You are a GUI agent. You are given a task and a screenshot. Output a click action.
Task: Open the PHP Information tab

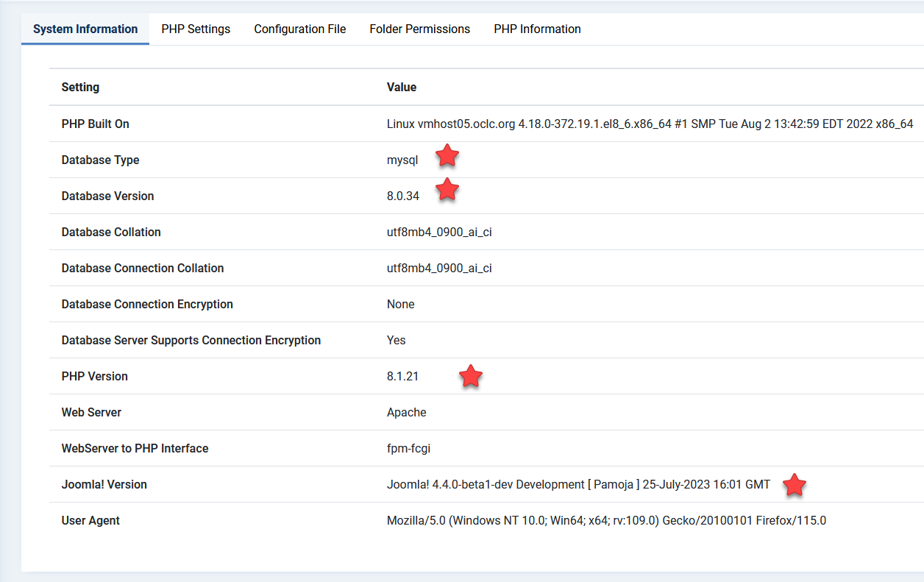click(537, 29)
